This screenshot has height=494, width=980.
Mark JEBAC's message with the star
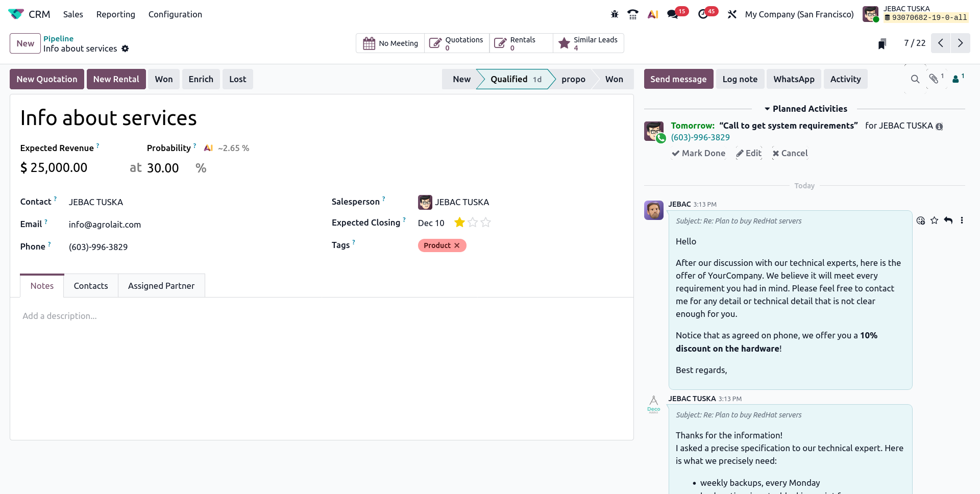click(934, 220)
